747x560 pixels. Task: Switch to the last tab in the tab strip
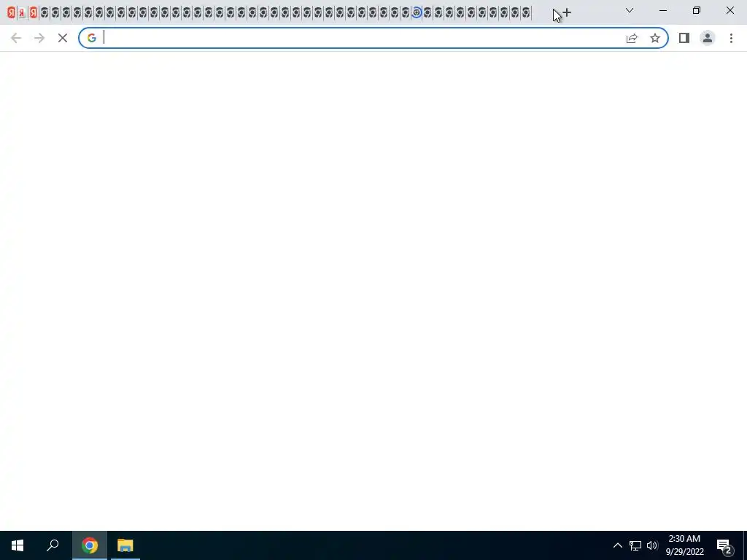(x=526, y=12)
